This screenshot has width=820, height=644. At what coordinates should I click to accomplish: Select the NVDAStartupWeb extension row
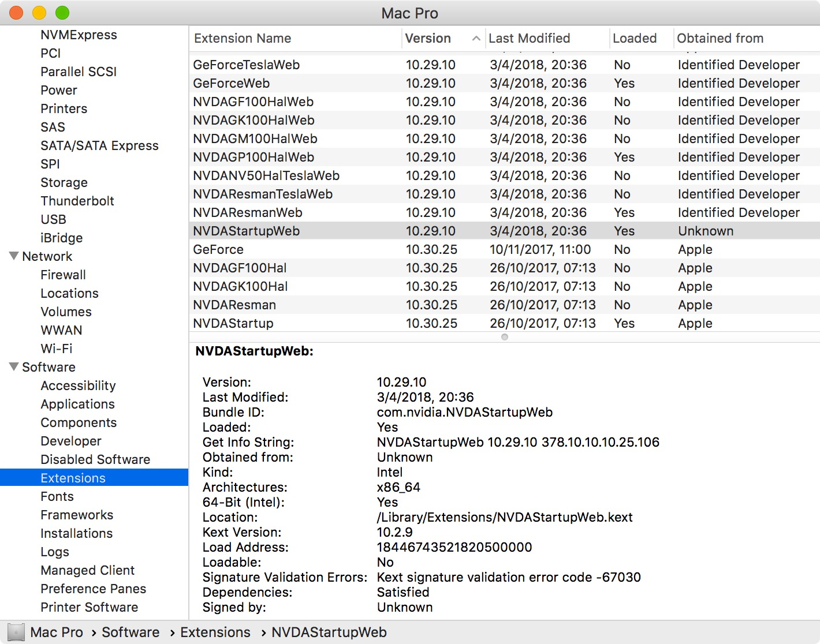(x=505, y=231)
